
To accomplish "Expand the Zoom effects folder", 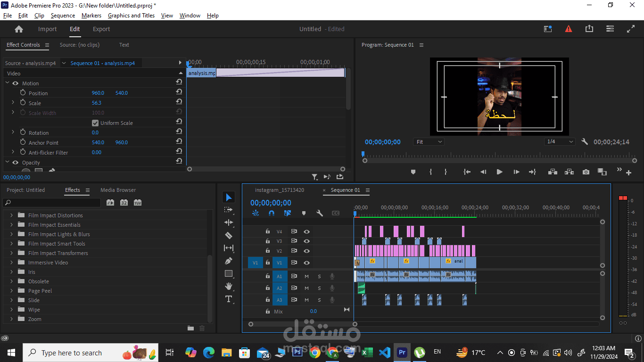I will [11, 319].
